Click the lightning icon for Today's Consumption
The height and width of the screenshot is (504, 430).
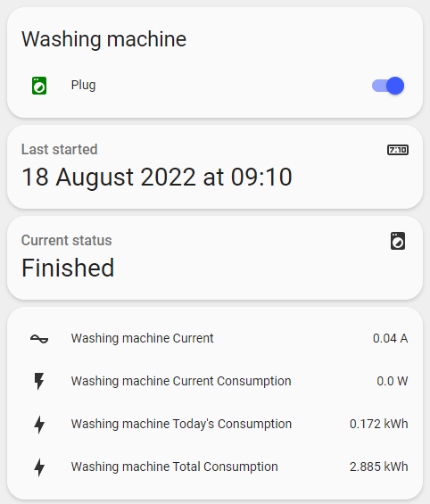point(39,425)
